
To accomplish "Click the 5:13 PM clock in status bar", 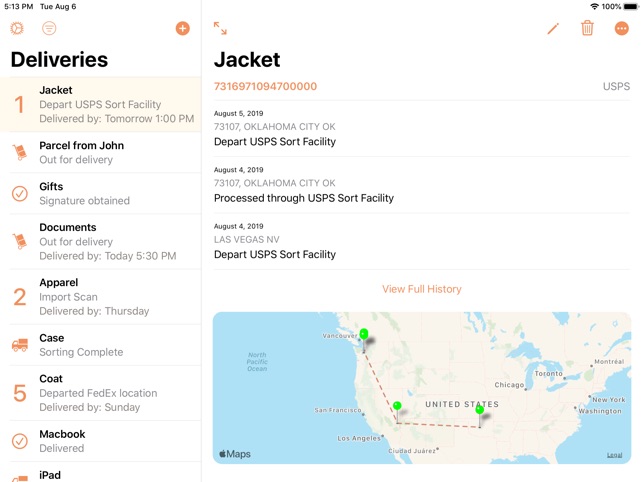I will click(19, 7).
